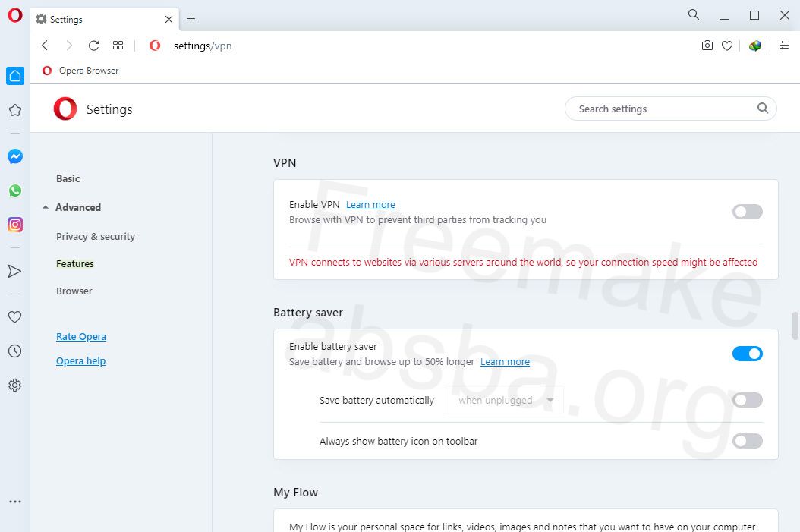Open the settings gear in the sidebar
This screenshot has width=800, height=532.
pos(14,385)
